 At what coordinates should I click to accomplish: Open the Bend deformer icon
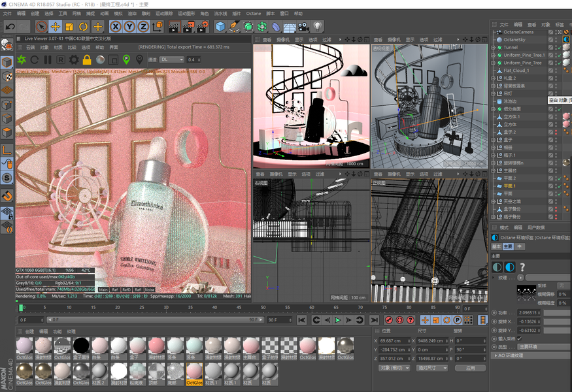(x=276, y=27)
